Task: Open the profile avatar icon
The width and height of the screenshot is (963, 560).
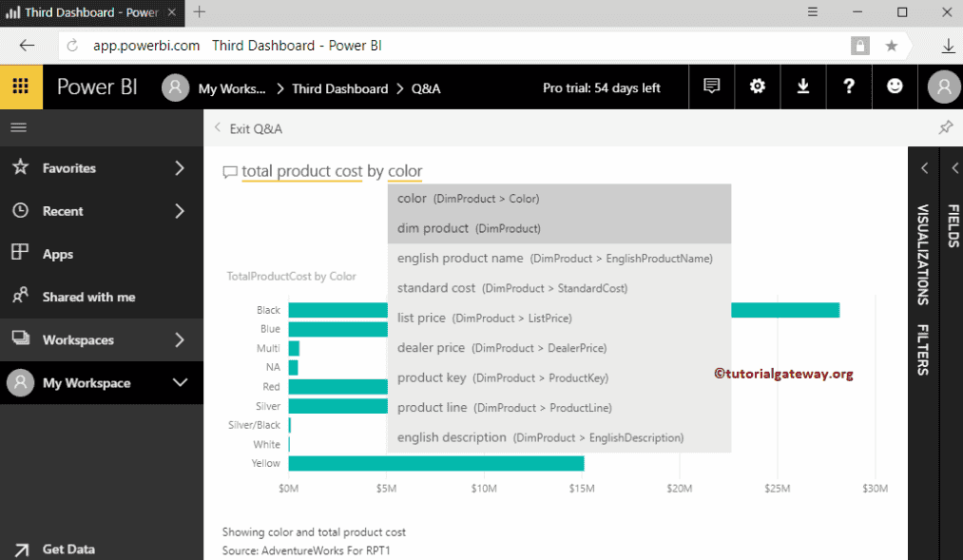Action: coord(942,87)
